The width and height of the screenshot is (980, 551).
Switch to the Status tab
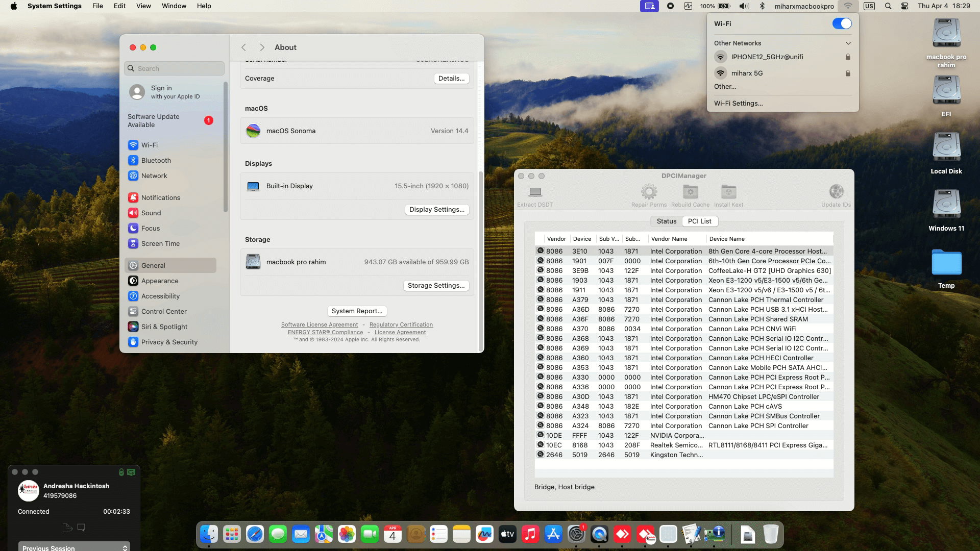pos(666,221)
